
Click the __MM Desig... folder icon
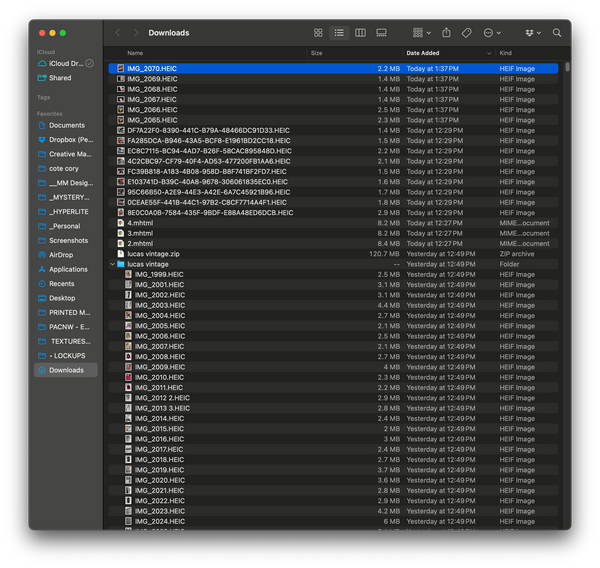[42, 183]
